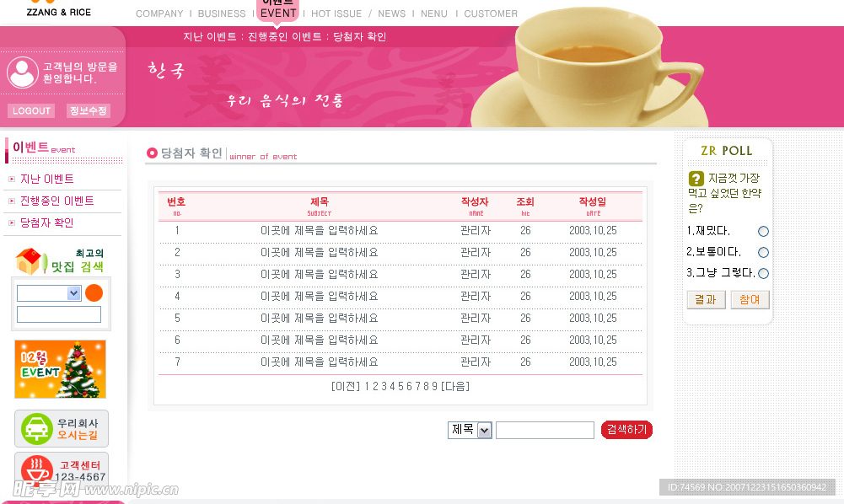Open the COMPANY menu
The image size is (844, 504).
(x=159, y=13)
